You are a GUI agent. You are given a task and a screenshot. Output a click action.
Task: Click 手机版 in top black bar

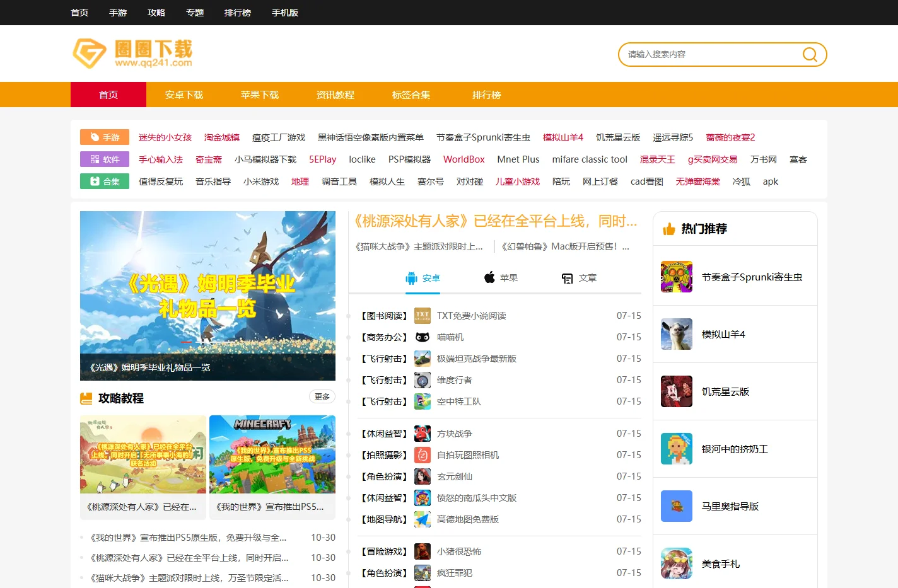(x=285, y=13)
